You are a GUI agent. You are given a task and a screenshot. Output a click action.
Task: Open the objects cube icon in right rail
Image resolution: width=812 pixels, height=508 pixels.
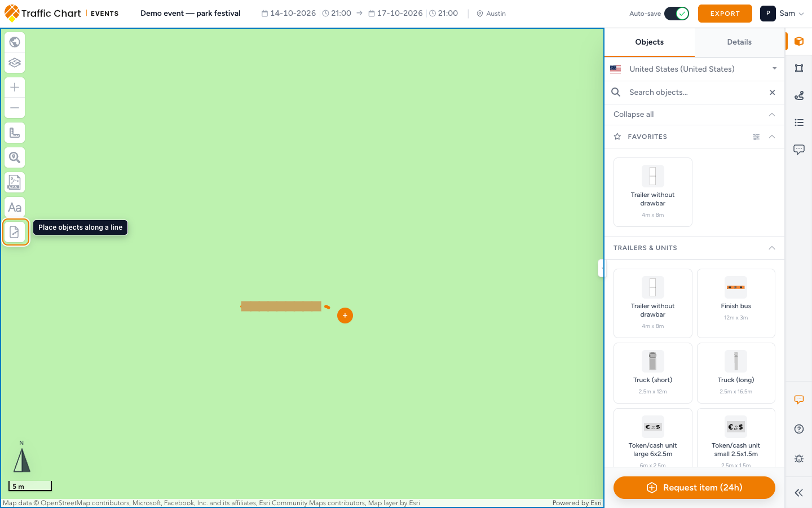(x=799, y=41)
